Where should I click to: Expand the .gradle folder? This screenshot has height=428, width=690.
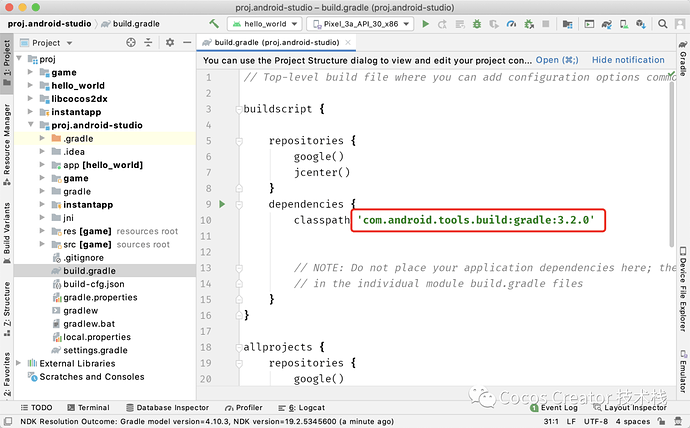pos(42,138)
